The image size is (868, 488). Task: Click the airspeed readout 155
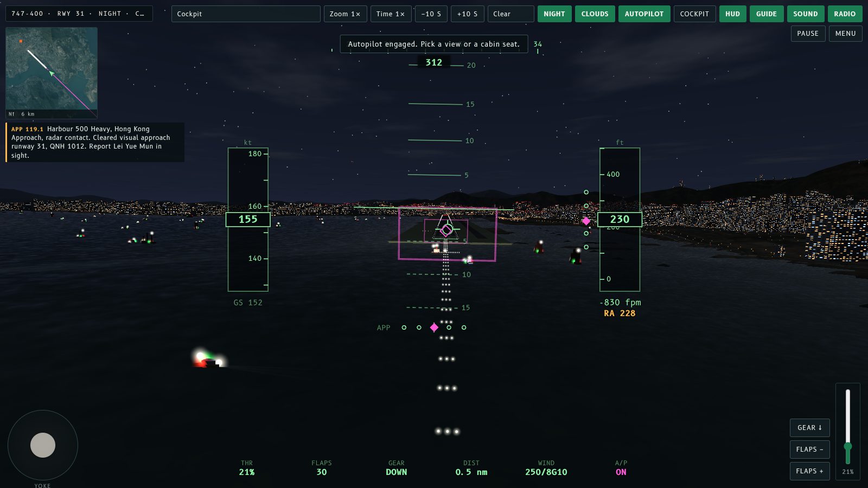point(248,220)
